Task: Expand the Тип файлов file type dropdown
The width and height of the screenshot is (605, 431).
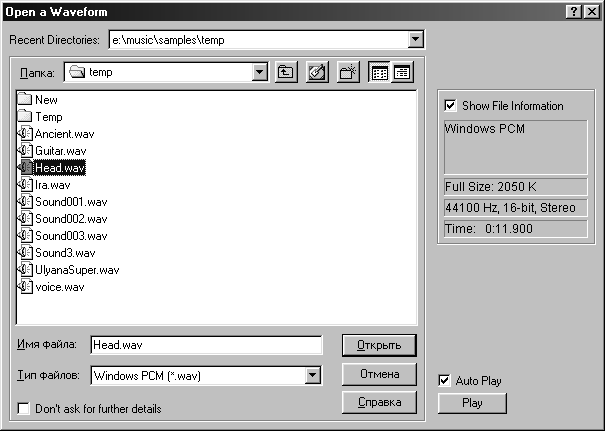Action: click(x=313, y=375)
